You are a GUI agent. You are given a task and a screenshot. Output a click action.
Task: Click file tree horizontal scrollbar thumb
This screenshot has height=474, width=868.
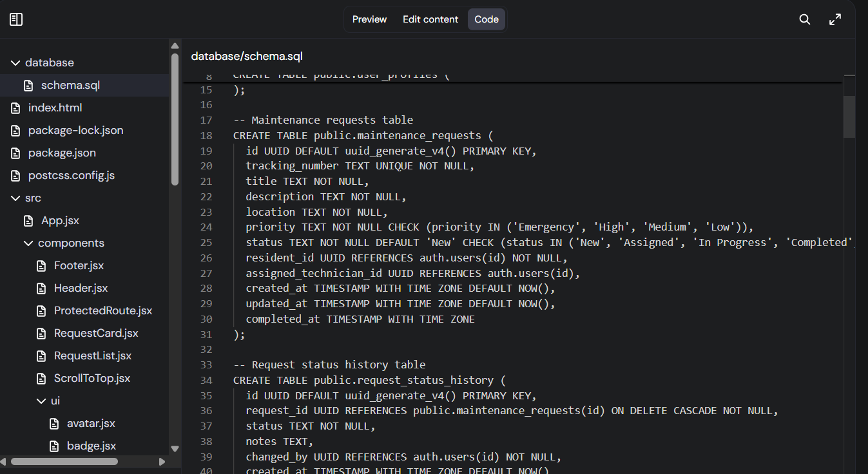[64, 461]
